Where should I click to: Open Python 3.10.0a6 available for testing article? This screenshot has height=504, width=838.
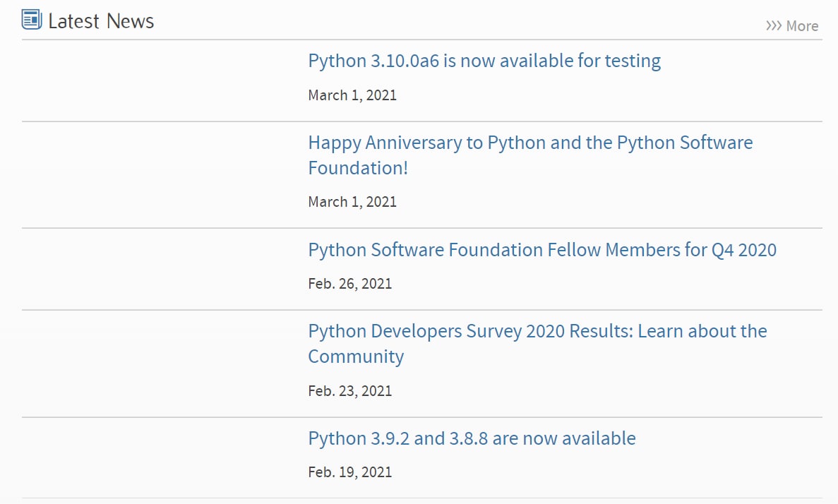coord(484,61)
